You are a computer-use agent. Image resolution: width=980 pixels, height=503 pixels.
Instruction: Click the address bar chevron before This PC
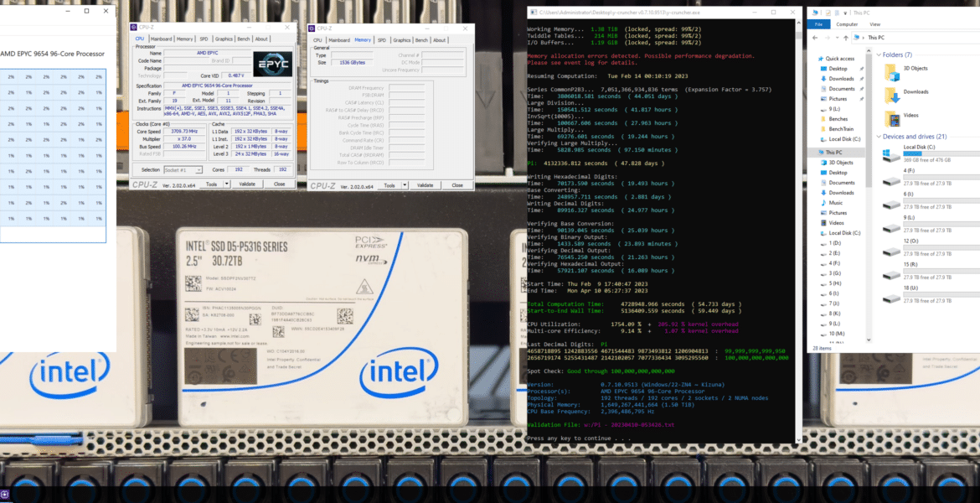pos(864,38)
